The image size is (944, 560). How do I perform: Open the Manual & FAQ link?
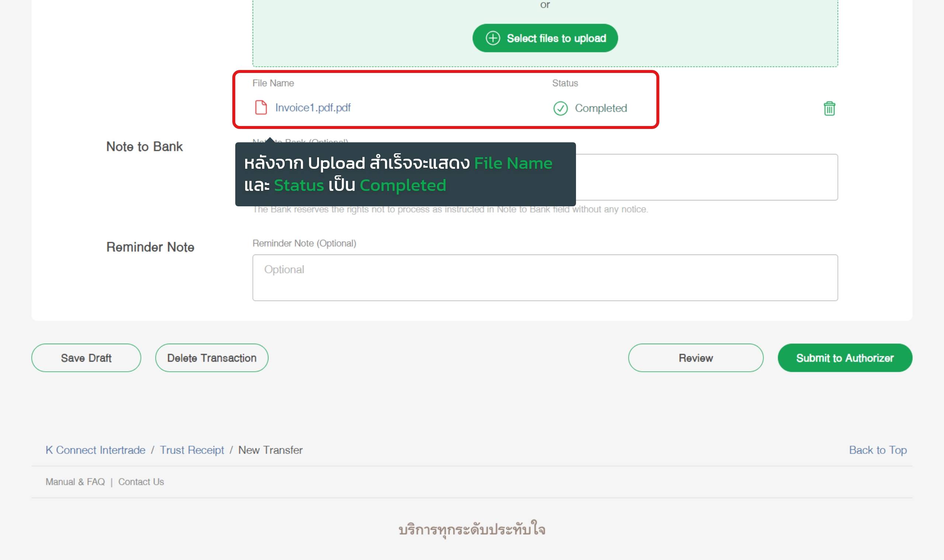pyautogui.click(x=75, y=482)
